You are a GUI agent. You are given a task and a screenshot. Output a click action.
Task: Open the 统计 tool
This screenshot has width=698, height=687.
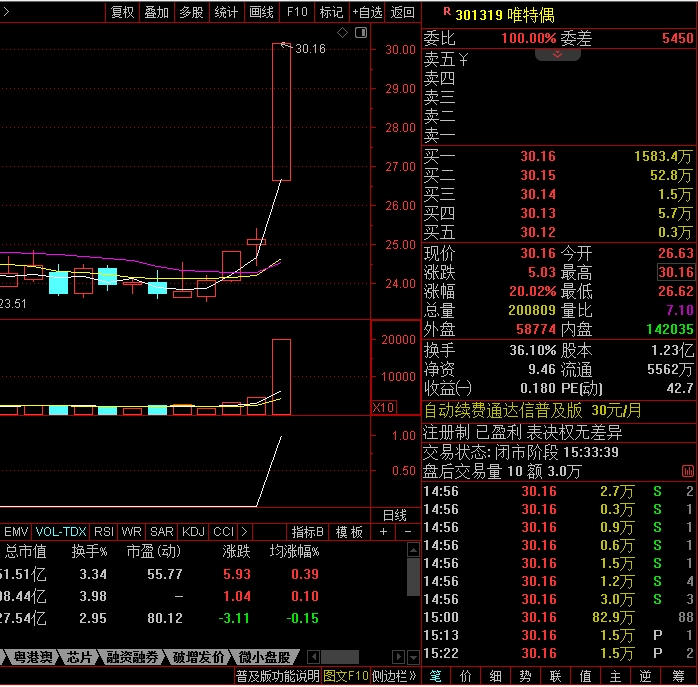226,12
